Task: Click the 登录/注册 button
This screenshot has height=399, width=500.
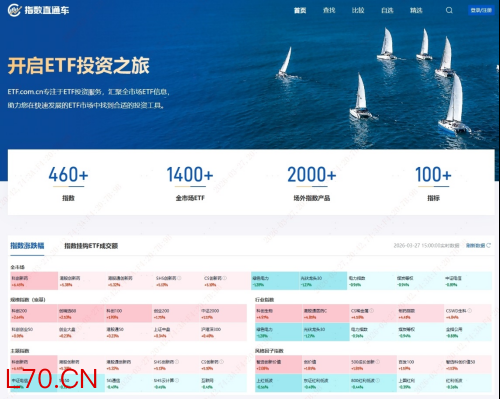Action: (481, 10)
